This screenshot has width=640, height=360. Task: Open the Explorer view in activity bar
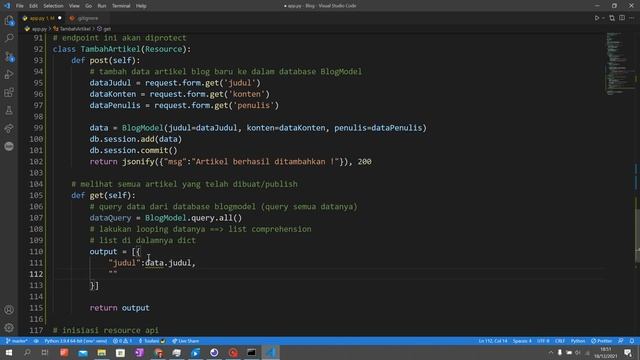click(x=9, y=20)
